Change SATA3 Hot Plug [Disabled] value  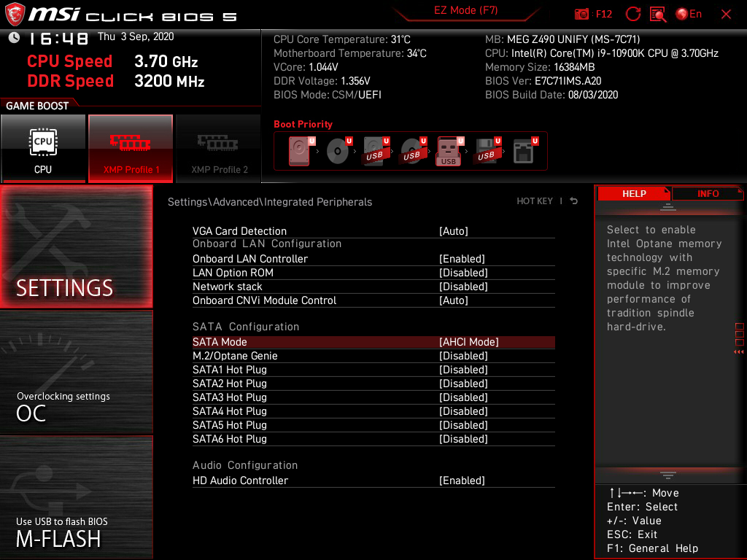(x=463, y=397)
